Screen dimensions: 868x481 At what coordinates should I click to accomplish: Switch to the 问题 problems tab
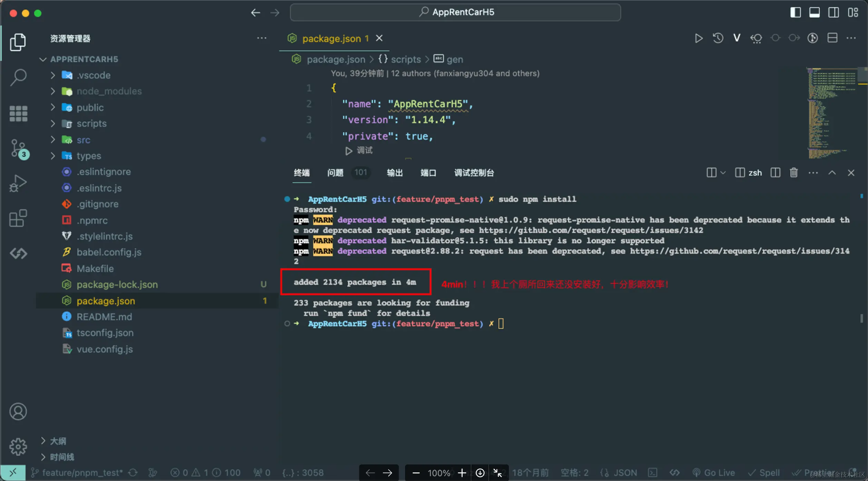[335, 173]
